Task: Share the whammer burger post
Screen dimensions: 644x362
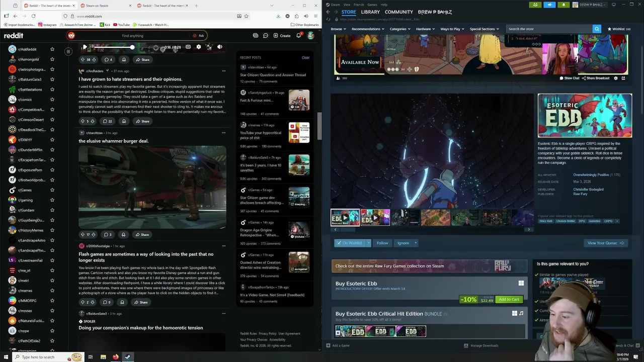Action: (x=142, y=235)
